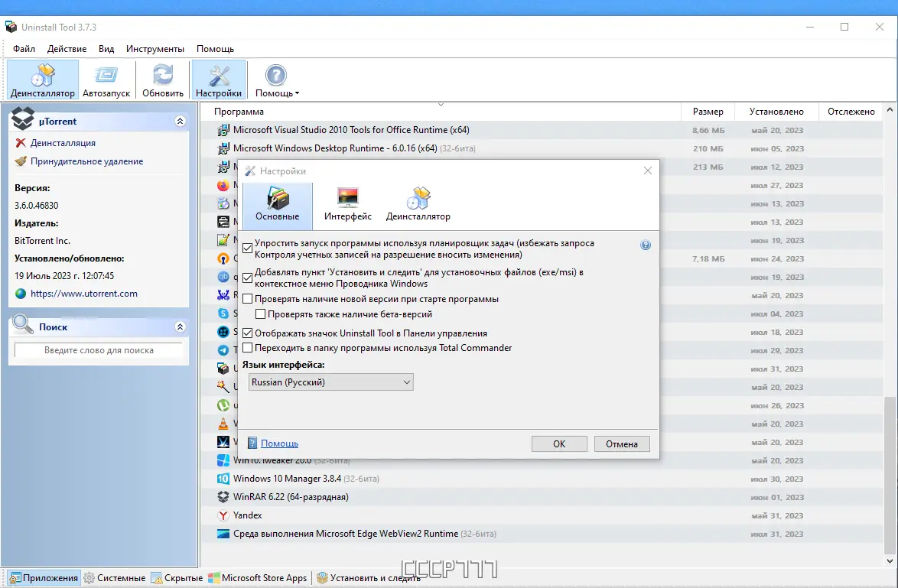Click the Win10 Tweaker icon in list
This screenshot has width=898, height=588.
point(223,460)
